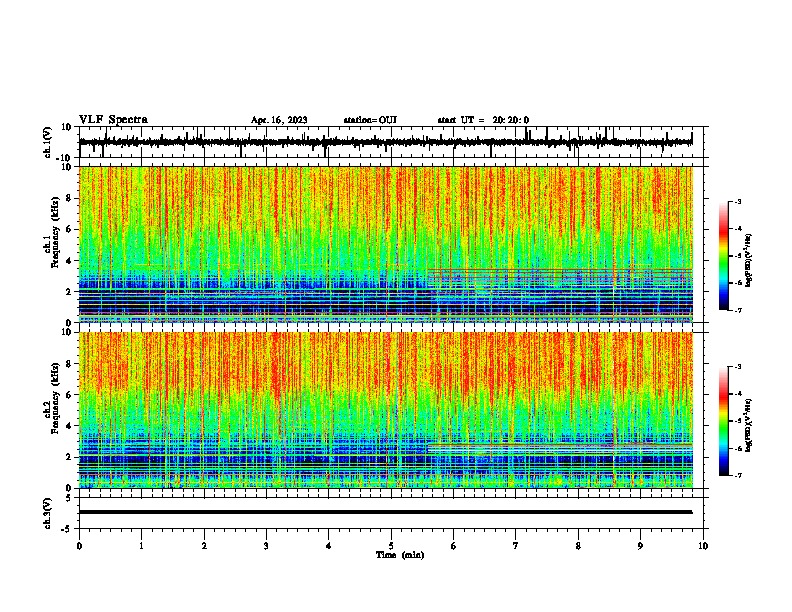Click the "VLF Spectra" plot title
The width and height of the screenshot is (792, 612).
tap(113, 120)
